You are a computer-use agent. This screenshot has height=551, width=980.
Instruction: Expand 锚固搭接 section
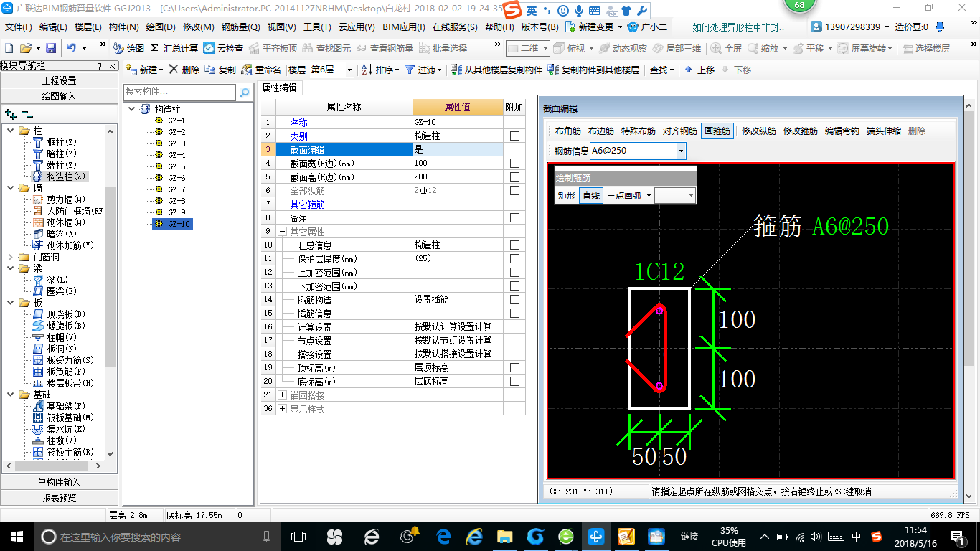click(x=283, y=395)
